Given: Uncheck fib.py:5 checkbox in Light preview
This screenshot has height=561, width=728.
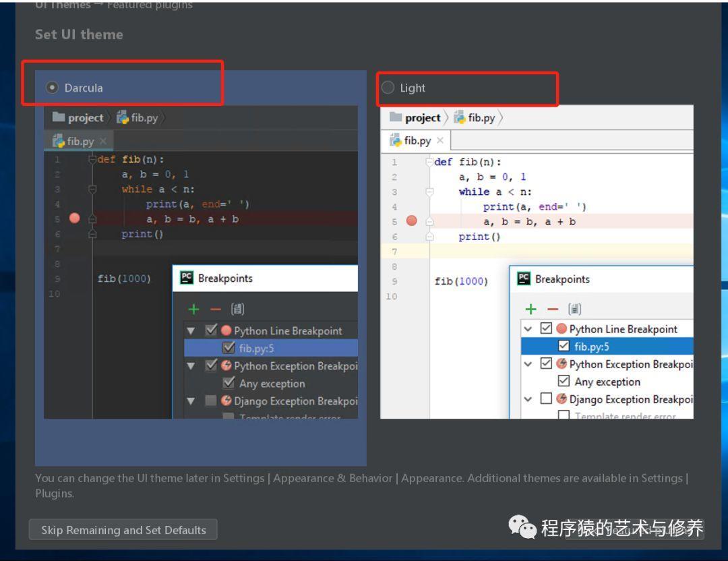Looking at the screenshot, I should [x=564, y=346].
